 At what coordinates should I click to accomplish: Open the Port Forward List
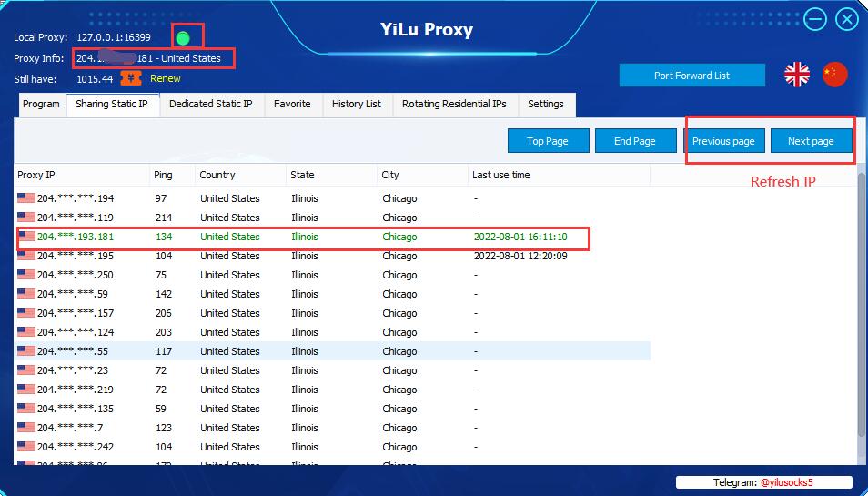click(692, 76)
